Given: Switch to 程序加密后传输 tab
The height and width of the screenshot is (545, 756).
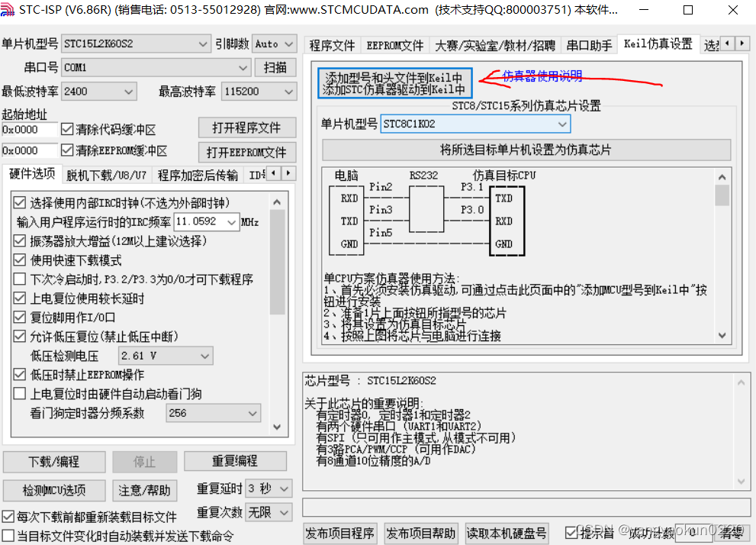Looking at the screenshot, I should (x=198, y=175).
